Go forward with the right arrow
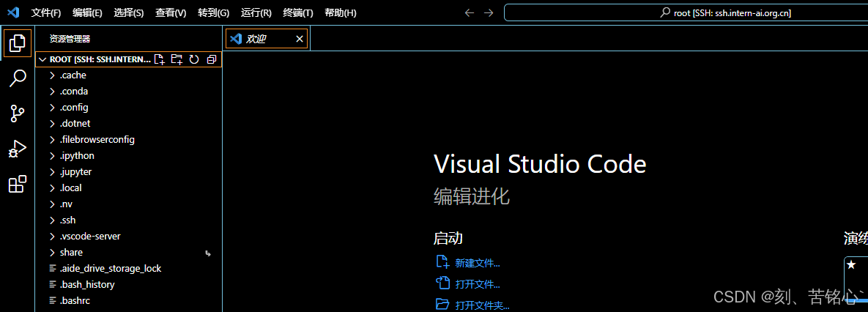The width and height of the screenshot is (868, 312). click(x=489, y=12)
